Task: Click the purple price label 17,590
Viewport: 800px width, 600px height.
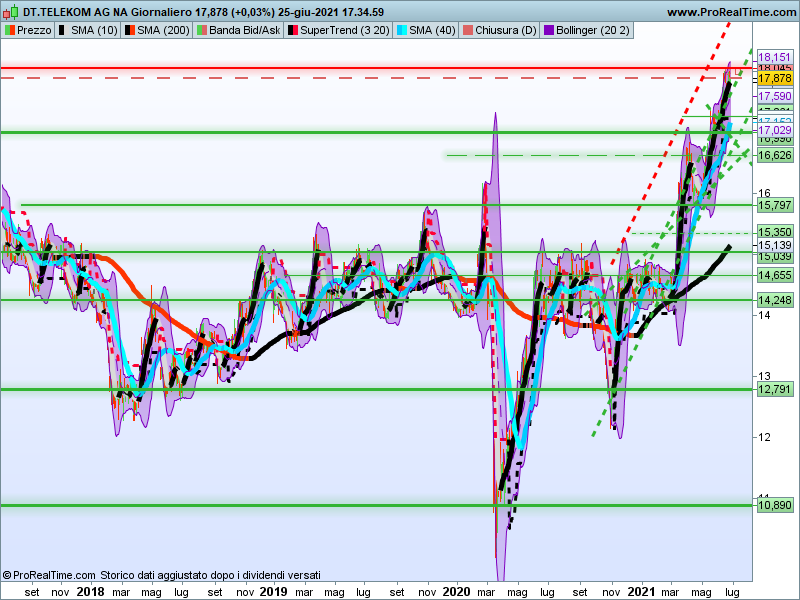Action: tap(774, 96)
